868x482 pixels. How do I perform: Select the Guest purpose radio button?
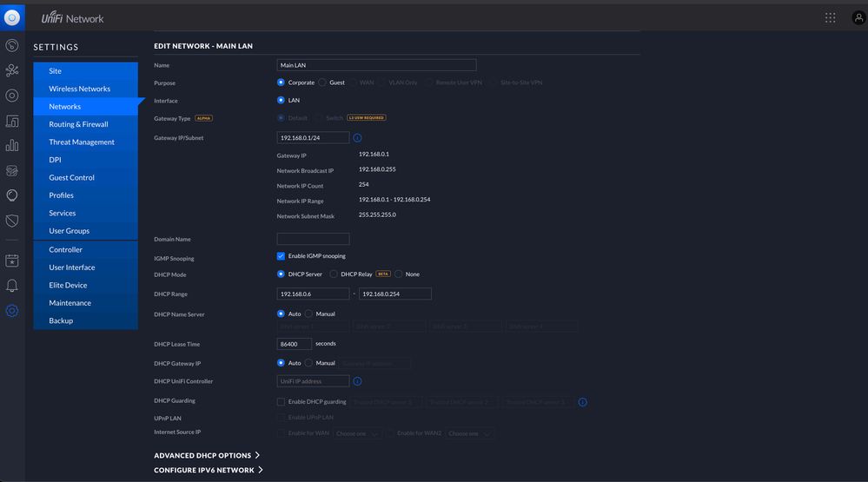coord(322,83)
